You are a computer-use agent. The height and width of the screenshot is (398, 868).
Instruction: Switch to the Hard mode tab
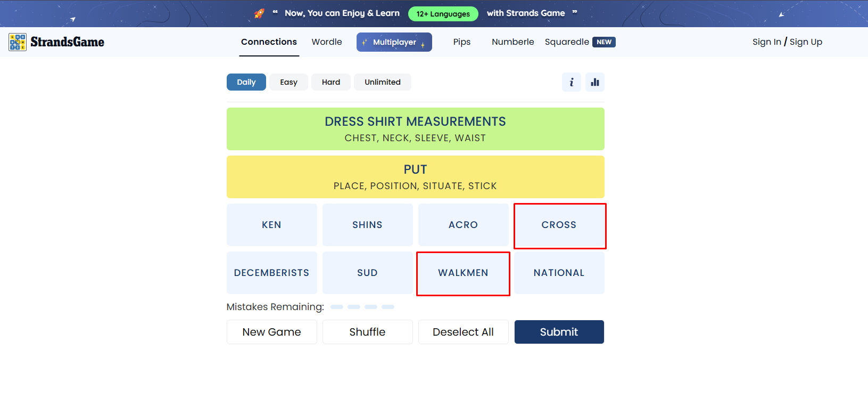[x=330, y=82]
